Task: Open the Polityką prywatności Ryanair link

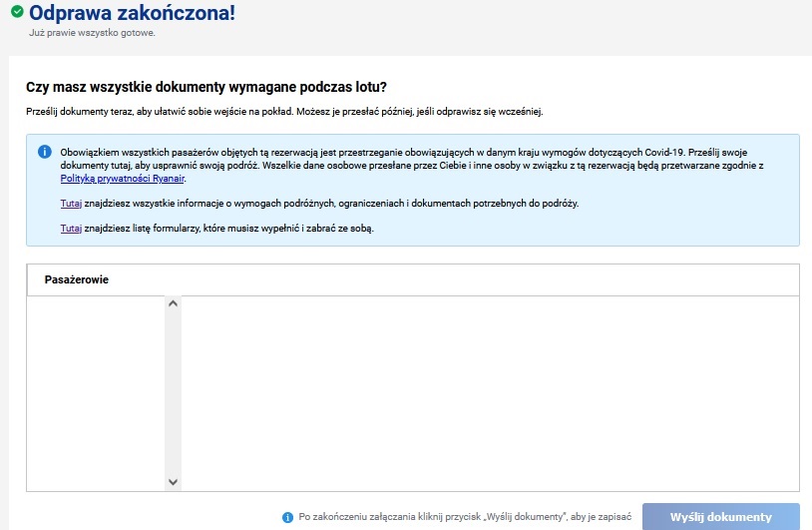Action: [x=123, y=179]
